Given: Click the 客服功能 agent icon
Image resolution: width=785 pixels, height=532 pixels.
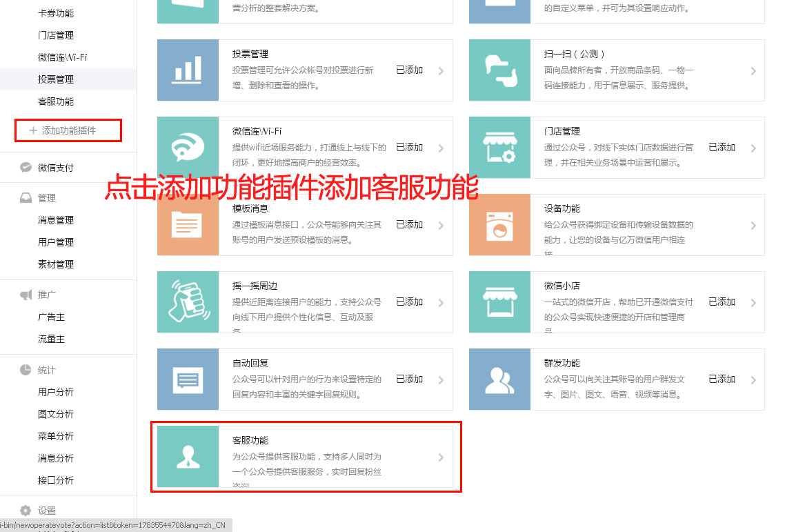Looking at the screenshot, I should 188,457.
